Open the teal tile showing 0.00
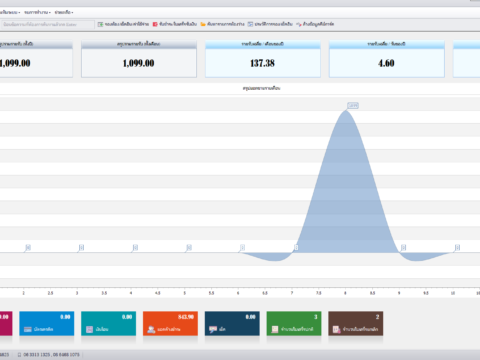The image size is (480, 360). tap(109, 323)
